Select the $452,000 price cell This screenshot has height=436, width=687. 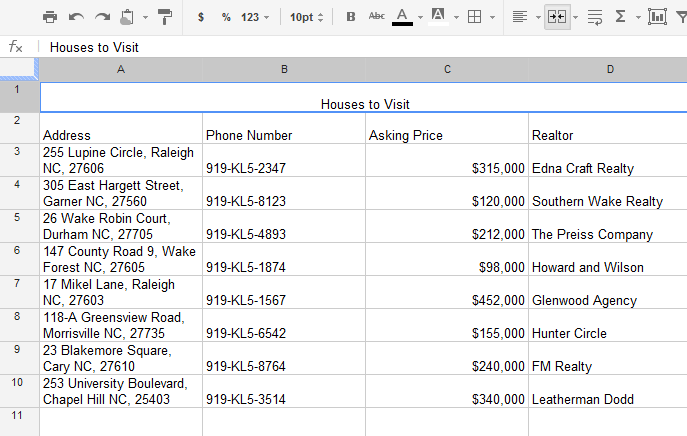pos(447,292)
